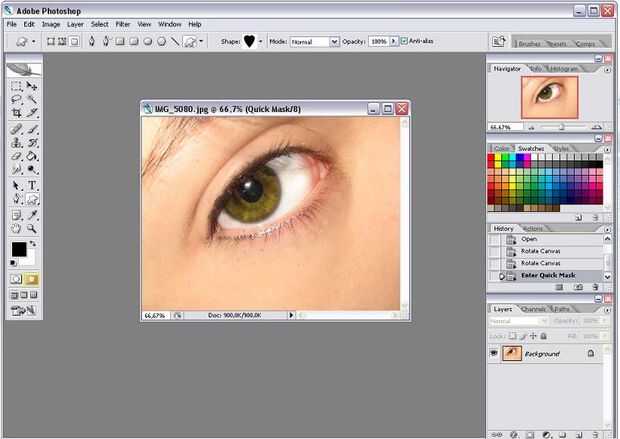Open document status bar arrow menu
The image size is (620, 439).
pos(291,315)
